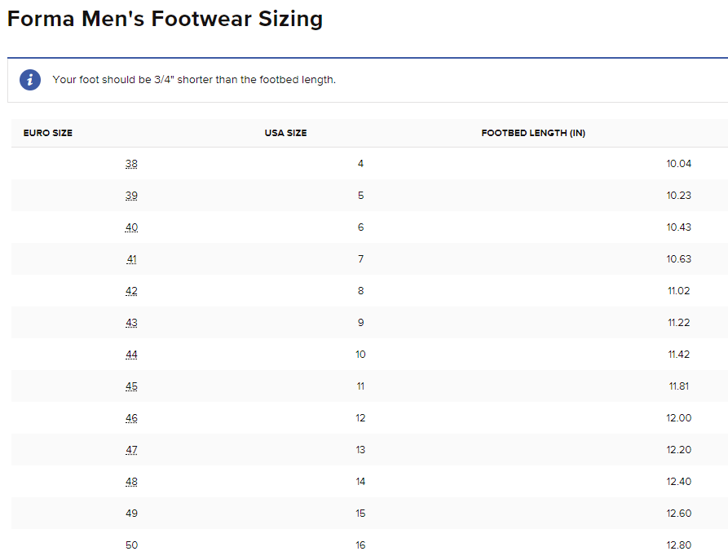The height and width of the screenshot is (560, 728).
Task: Click the Euro size 38 link
Action: (131, 164)
